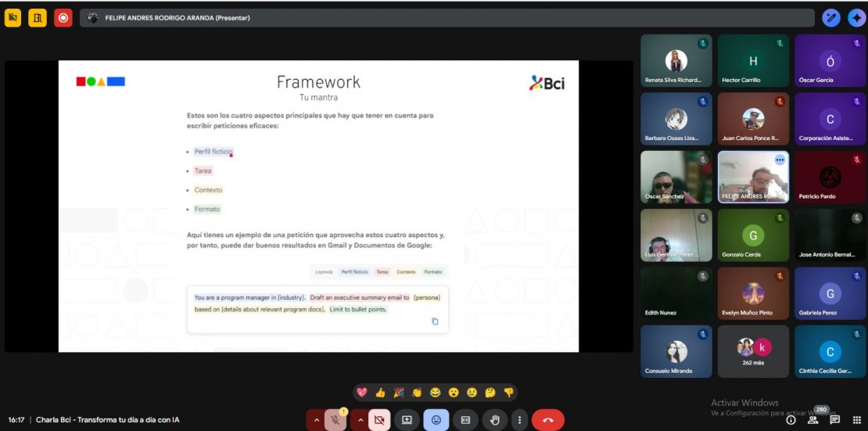Screen dimensions: 868x431
Task: Open the meeting details info icon
Action: pyautogui.click(x=791, y=420)
